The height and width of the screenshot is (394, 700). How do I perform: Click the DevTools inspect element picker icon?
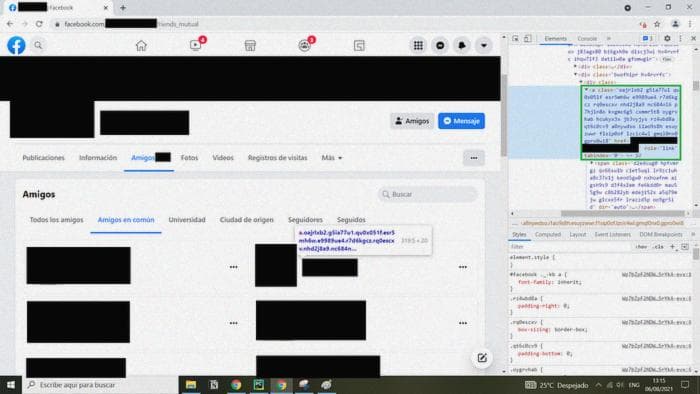click(516, 39)
